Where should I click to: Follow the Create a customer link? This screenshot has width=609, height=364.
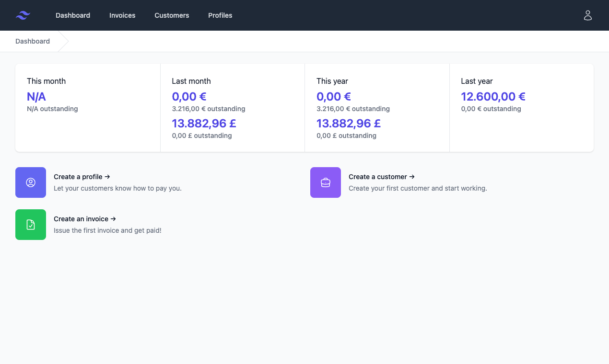382,177
